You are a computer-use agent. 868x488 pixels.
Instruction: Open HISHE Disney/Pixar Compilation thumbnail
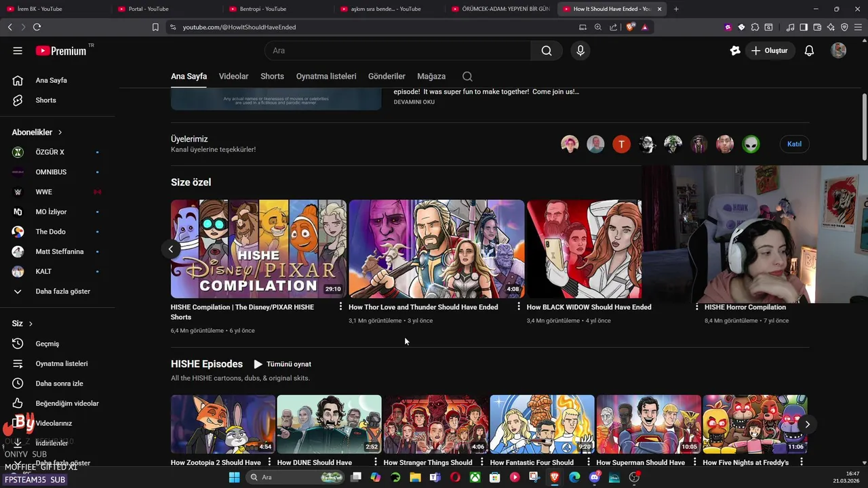[x=258, y=249]
